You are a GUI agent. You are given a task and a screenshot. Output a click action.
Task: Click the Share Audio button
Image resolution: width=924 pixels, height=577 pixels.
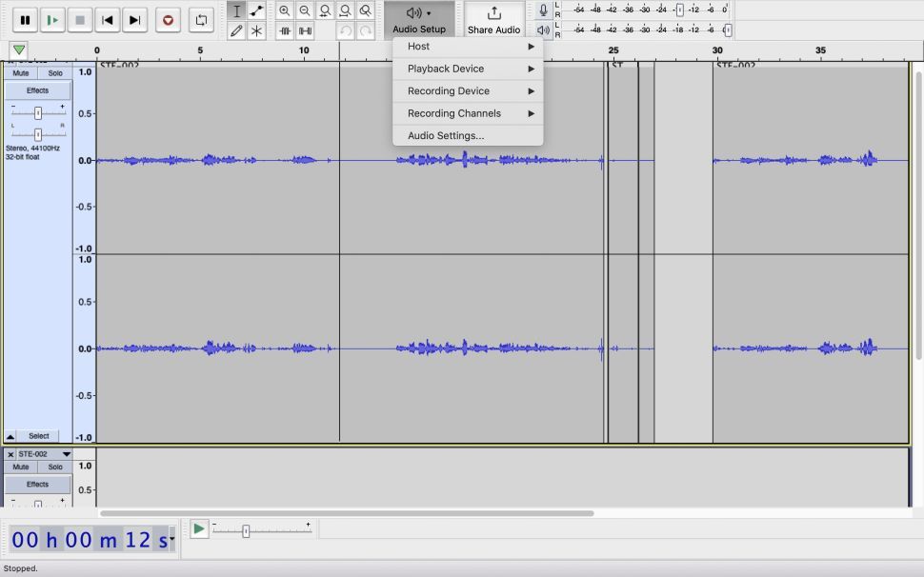click(x=493, y=19)
